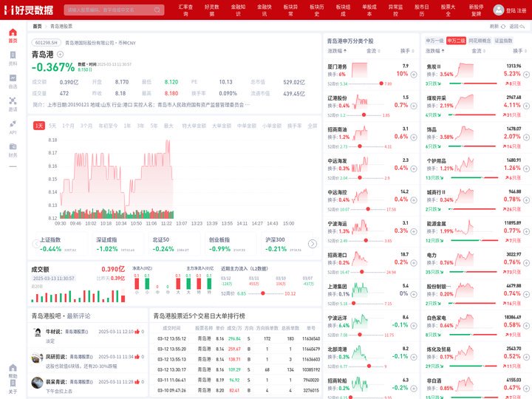Viewport: 532px width, 399px height.
Task: Add 煤炭开采 sector with its plus icon
Action: pos(526,106)
